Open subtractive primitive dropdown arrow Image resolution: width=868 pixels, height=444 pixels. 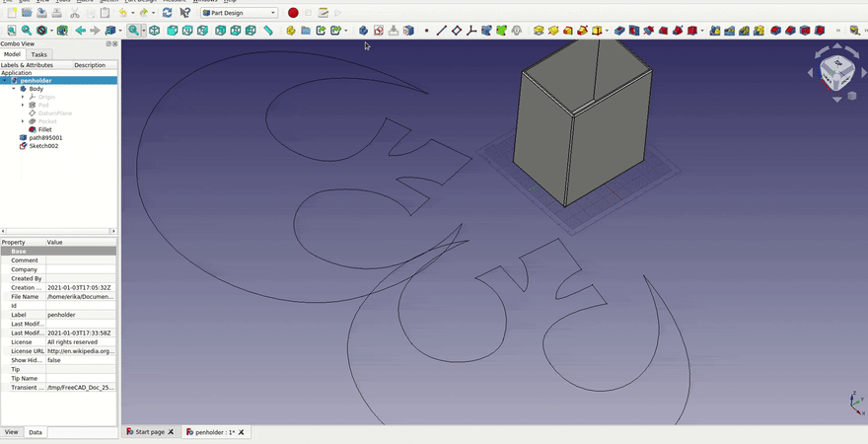click(x=702, y=31)
